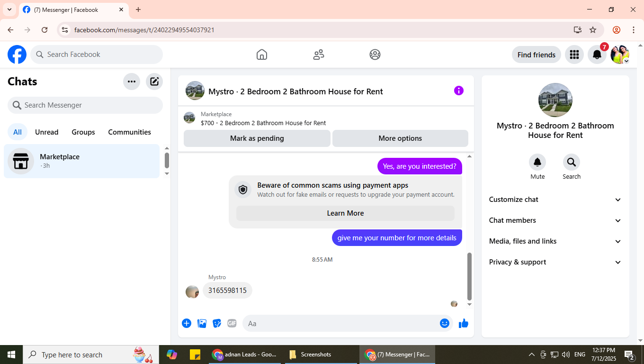Open conversation information purple icon

(459, 91)
